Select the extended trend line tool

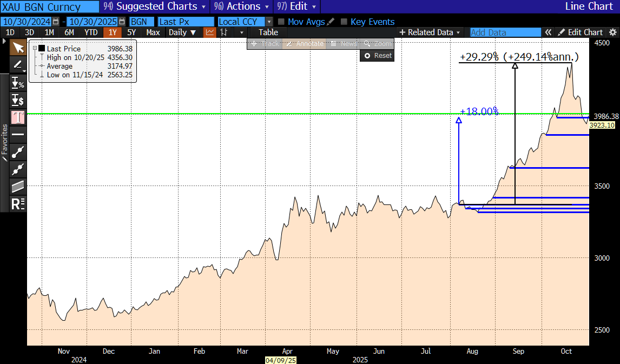click(x=18, y=169)
